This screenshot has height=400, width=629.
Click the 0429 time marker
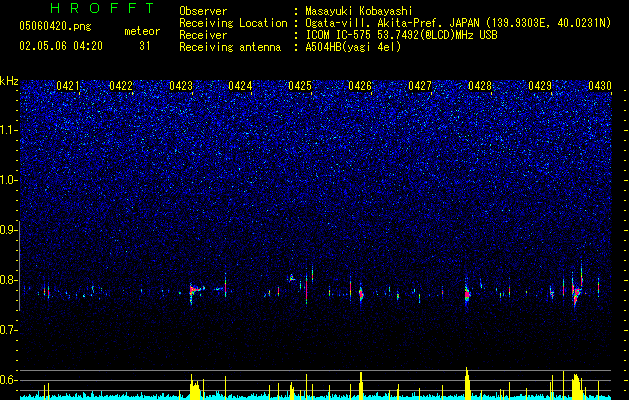pyautogui.click(x=540, y=85)
